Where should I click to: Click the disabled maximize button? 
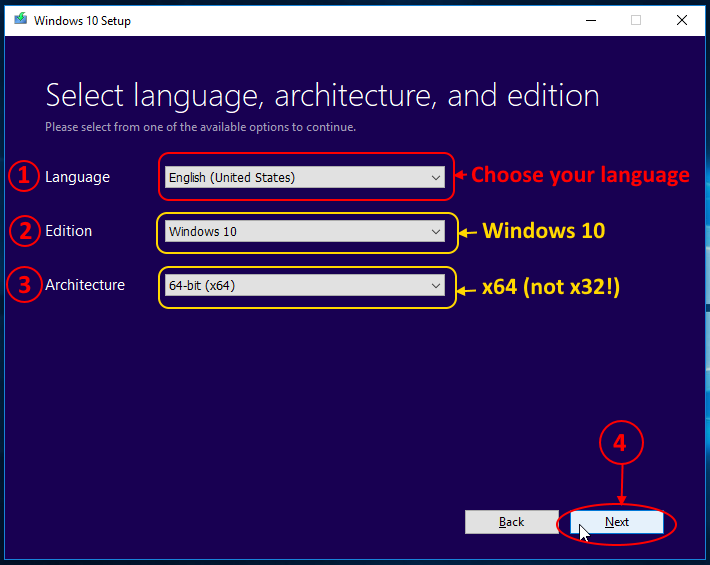[636, 20]
